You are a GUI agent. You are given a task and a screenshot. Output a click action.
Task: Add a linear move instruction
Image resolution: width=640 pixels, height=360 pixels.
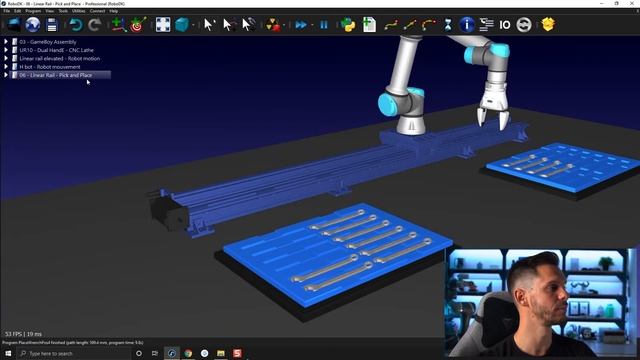tap(410, 25)
